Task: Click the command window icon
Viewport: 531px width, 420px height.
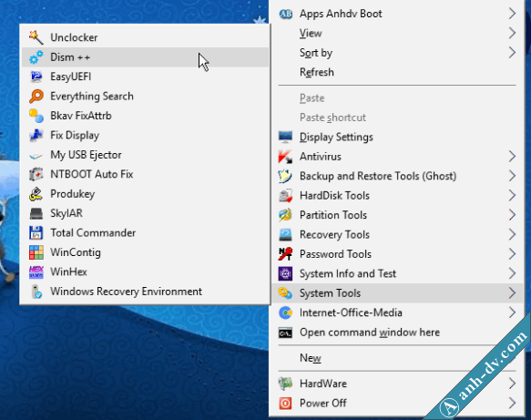Action: (x=285, y=333)
